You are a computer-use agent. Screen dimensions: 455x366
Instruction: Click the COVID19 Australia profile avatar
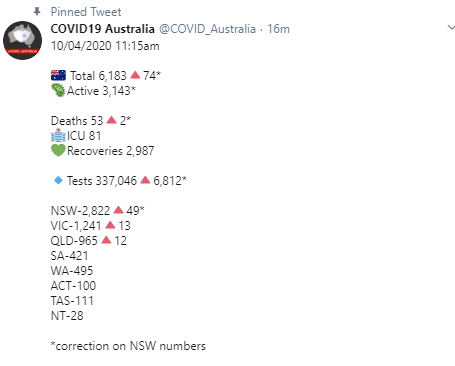23,40
